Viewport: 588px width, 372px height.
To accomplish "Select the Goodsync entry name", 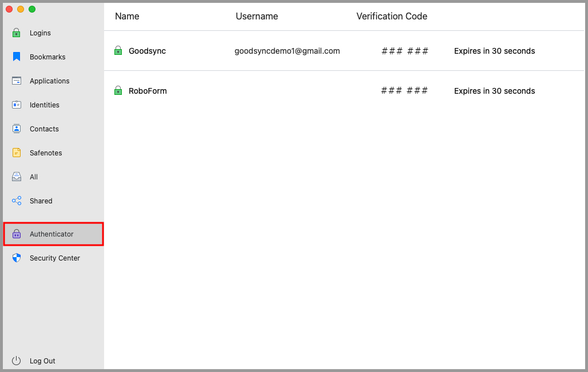I will (148, 51).
